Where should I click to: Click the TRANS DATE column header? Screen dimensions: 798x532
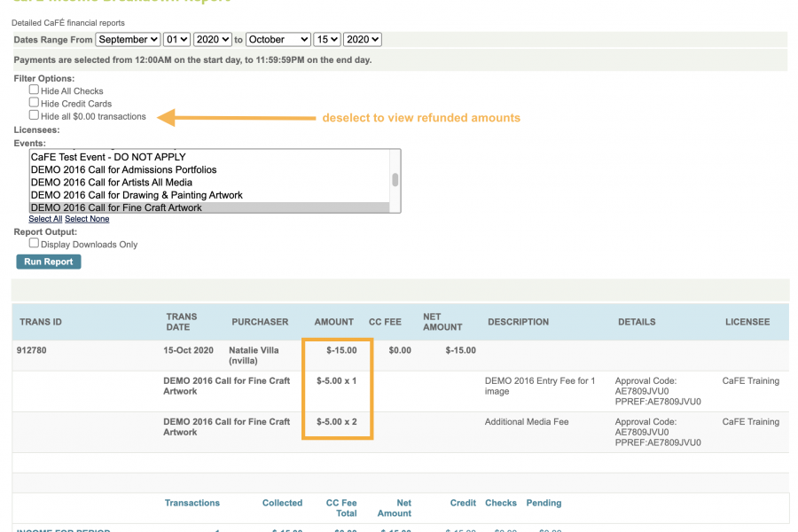pos(181,322)
